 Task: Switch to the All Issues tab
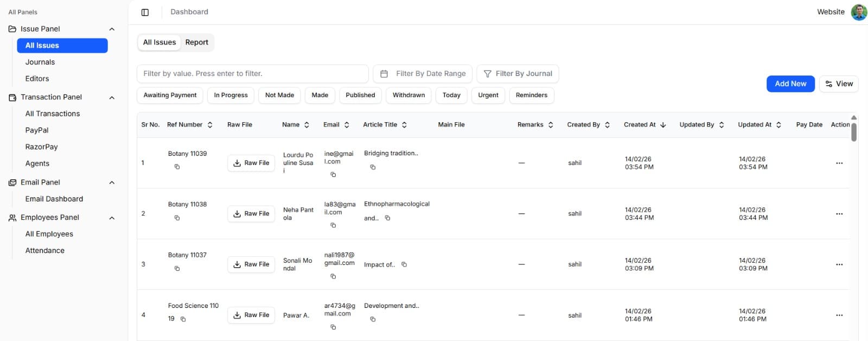159,42
